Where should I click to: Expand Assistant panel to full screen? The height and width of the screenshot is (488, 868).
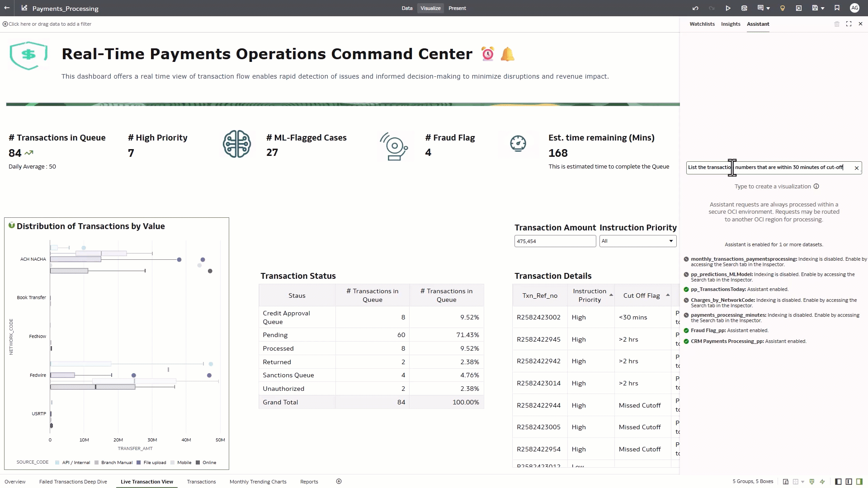849,24
